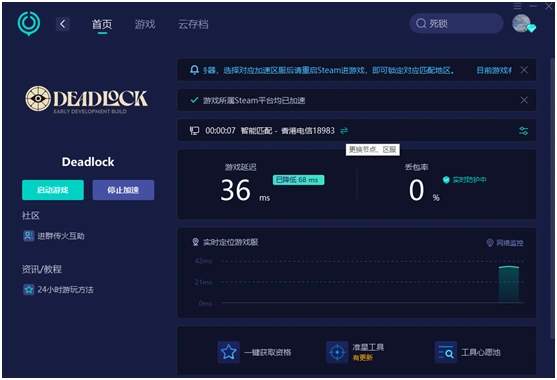The height and width of the screenshot is (380, 557).
Task: Click the Deadlock game title text
Action: [88, 162]
